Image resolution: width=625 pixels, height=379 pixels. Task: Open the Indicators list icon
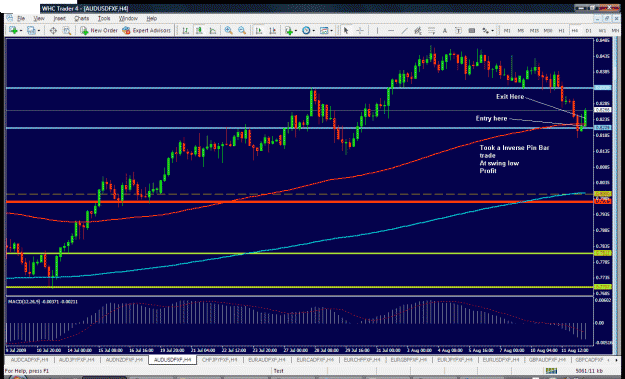[x=288, y=30]
